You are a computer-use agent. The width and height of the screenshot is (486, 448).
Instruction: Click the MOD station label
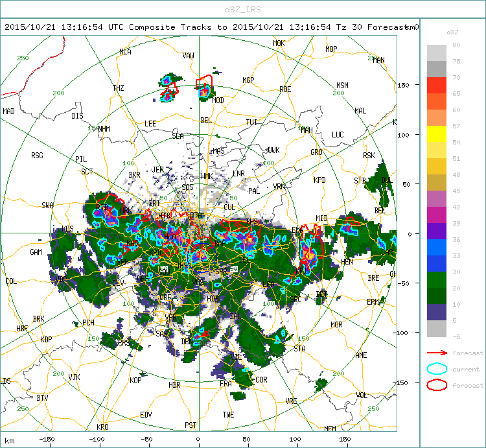click(x=218, y=100)
